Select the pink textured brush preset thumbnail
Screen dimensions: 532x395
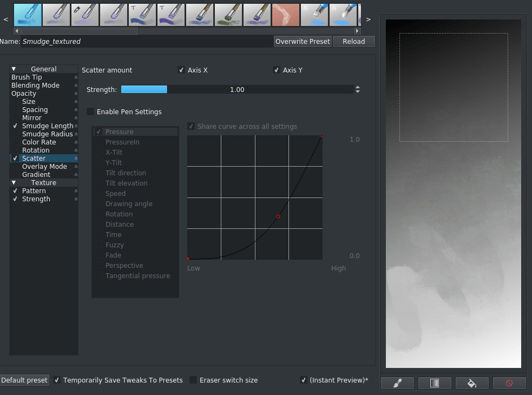(x=286, y=15)
